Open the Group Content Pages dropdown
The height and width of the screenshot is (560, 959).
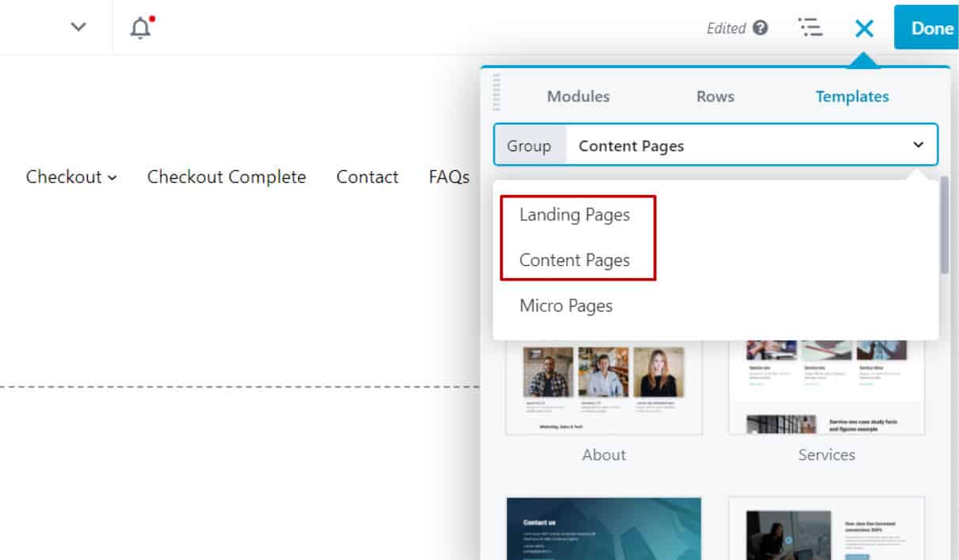pyautogui.click(x=751, y=146)
